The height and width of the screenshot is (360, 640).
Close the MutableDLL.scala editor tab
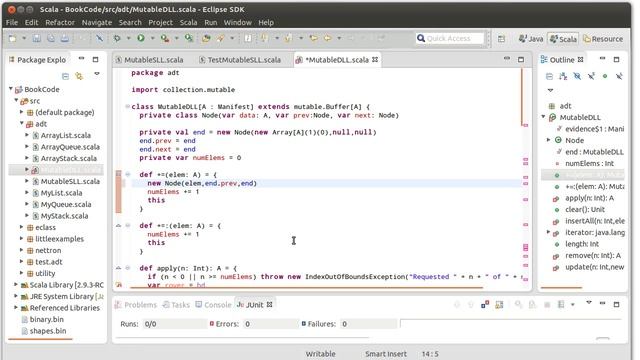tap(375, 60)
